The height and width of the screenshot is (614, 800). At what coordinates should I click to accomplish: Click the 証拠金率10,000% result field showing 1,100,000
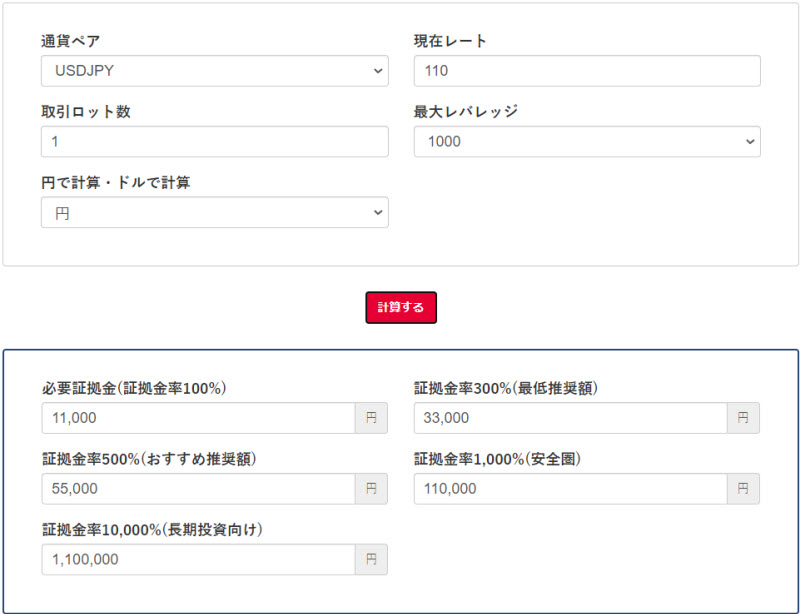click(x=198, y=560)
